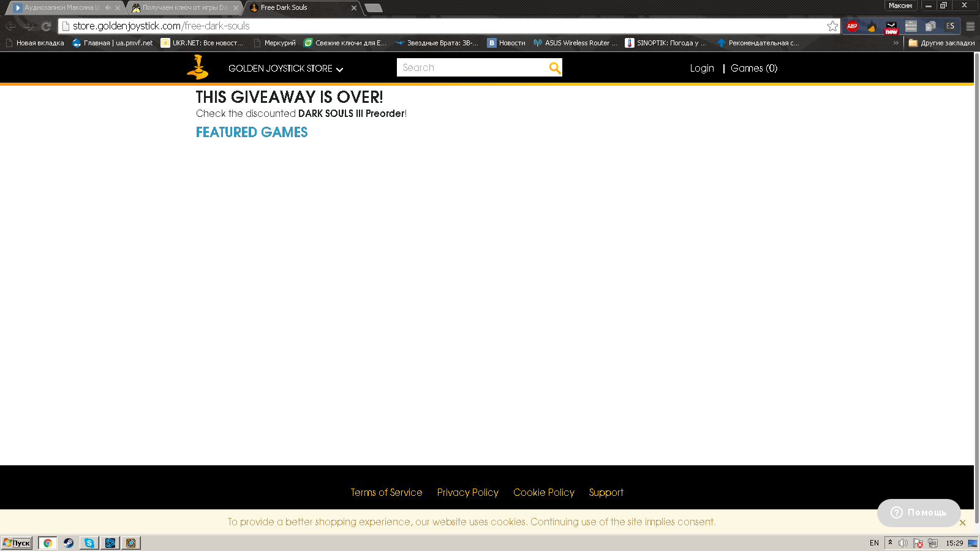Open the Chrome hamburger menu
The width and height of the screenshot is (980, 551).
(x=970, y=26)
